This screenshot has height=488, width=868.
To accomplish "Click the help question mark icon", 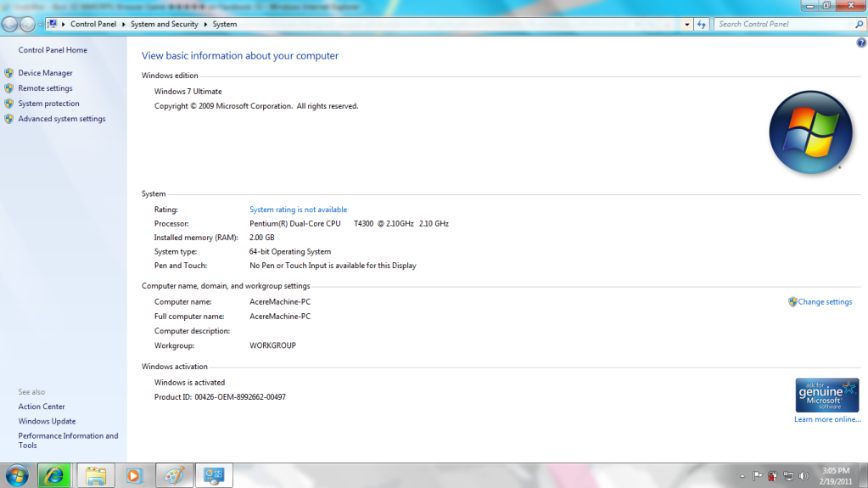I will 861,42.
